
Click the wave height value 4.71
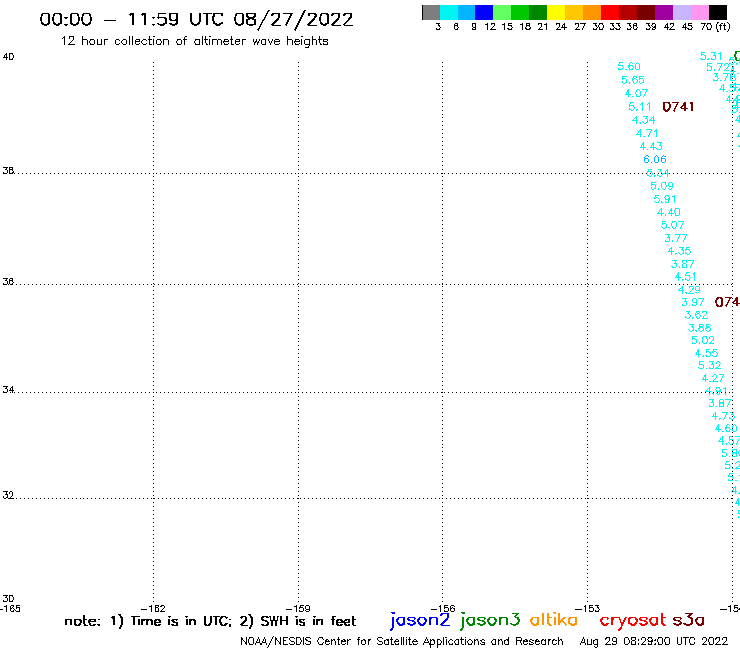tap(647, 133)
